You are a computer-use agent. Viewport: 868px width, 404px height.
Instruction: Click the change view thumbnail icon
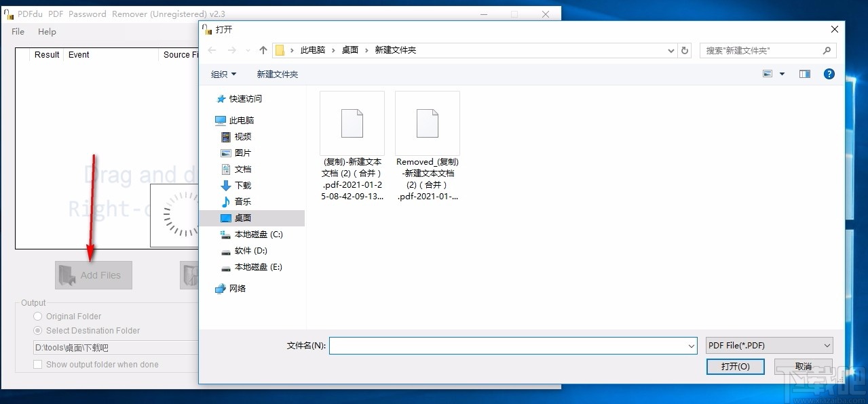point(769,74)
